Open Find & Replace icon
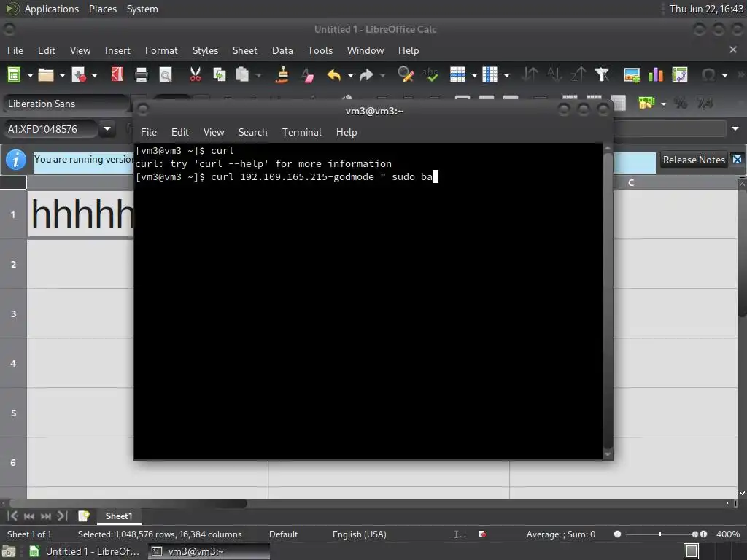Viewport: 747px width, 560px height. click(406, 75)
